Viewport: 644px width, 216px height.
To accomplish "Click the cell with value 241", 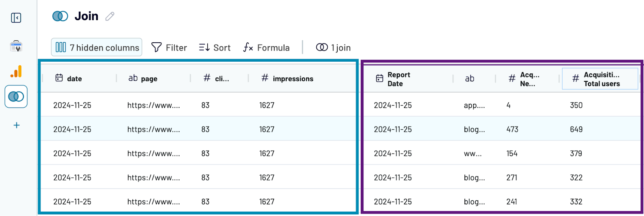I will pyautogui.click(x=512, y=202).
